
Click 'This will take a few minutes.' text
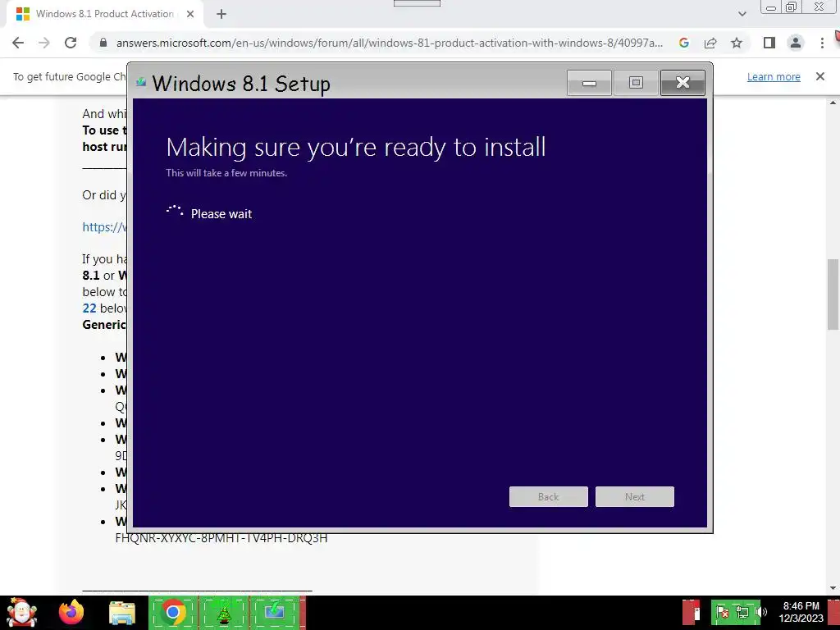[226, 173]
